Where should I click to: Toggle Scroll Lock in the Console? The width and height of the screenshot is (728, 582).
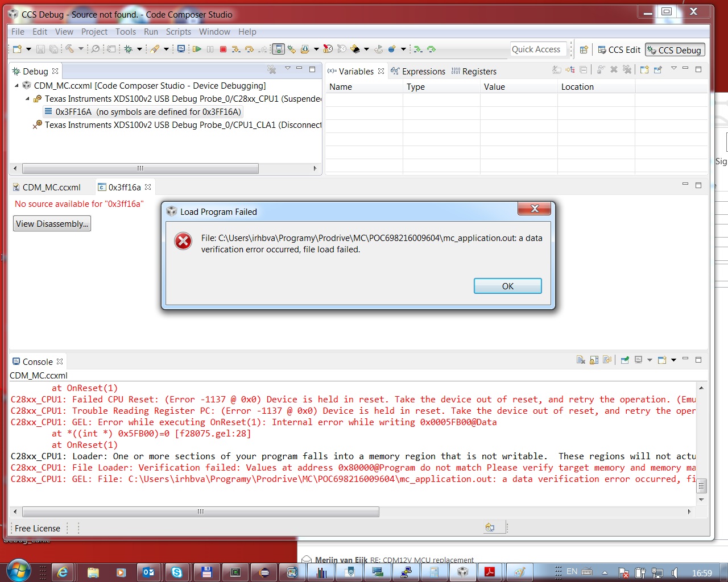(594, 360)
